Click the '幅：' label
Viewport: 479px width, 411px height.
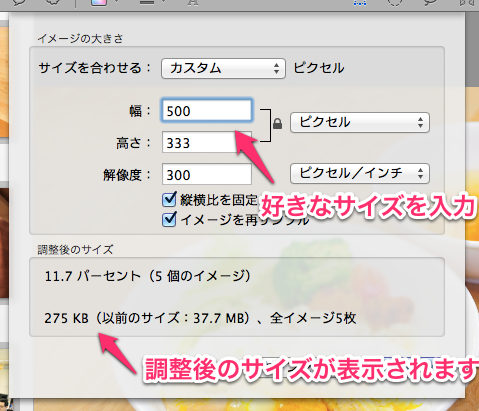[140, 111]
